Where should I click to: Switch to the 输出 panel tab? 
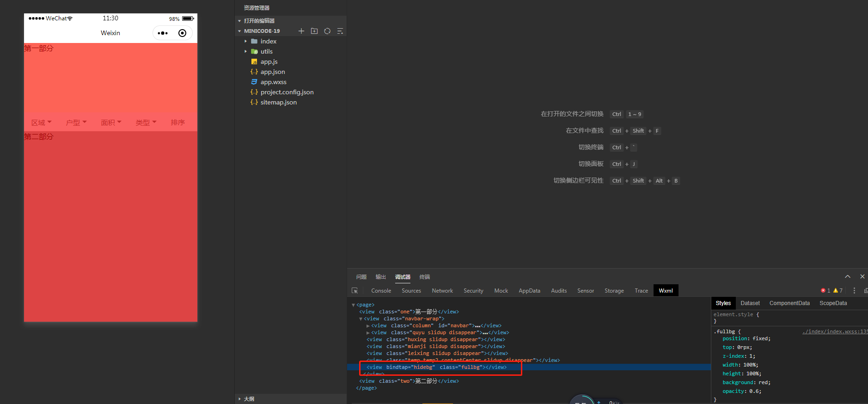tap(380, 277)
